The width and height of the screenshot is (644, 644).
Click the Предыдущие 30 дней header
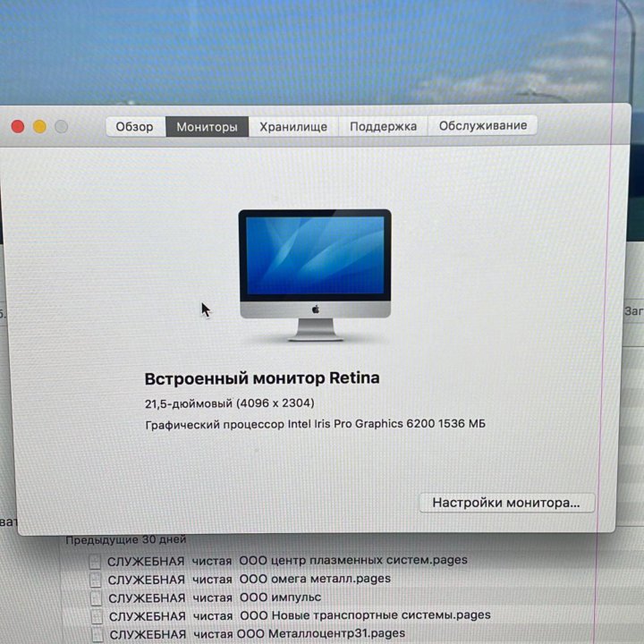tap(126, 539)
